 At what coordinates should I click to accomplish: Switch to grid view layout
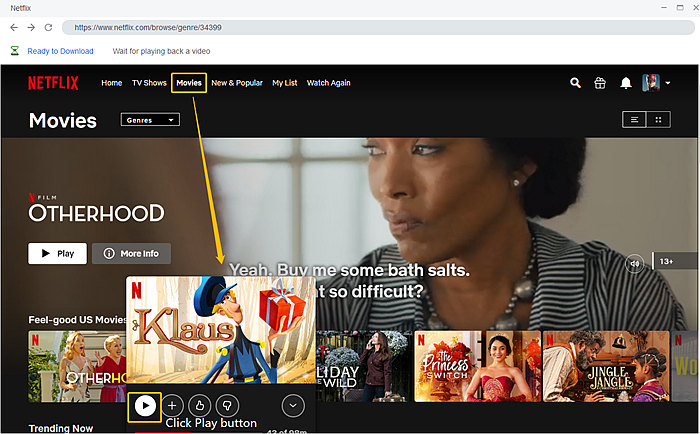click(658, 119)
